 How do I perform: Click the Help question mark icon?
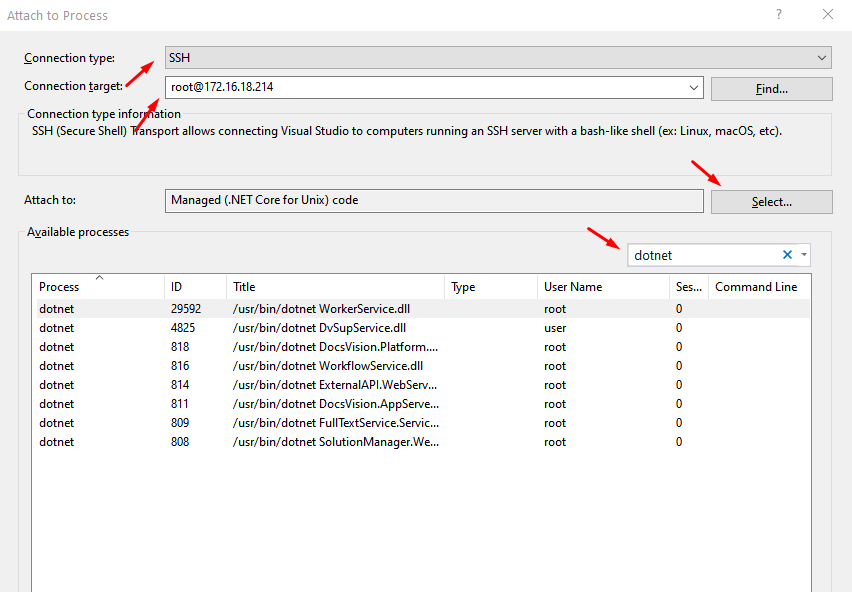[x=778, y=15]
